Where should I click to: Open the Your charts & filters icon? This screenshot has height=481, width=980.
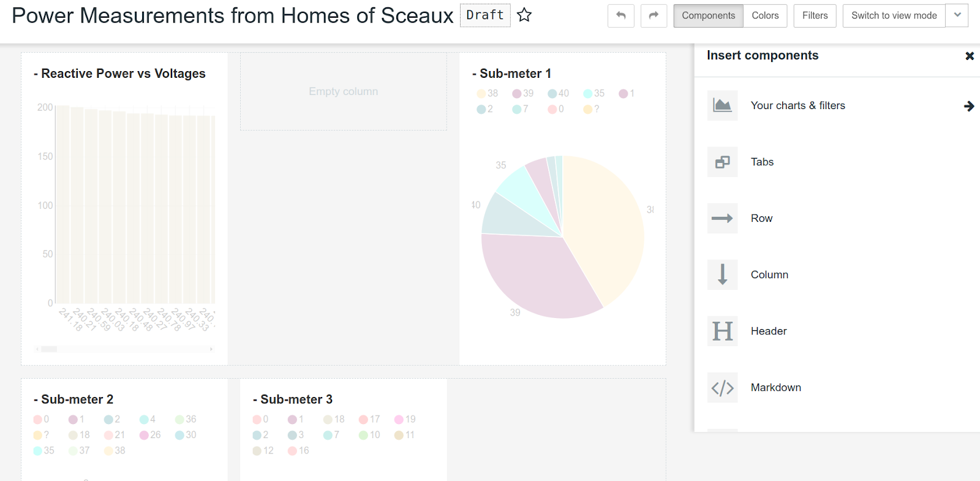click(723, 106)
